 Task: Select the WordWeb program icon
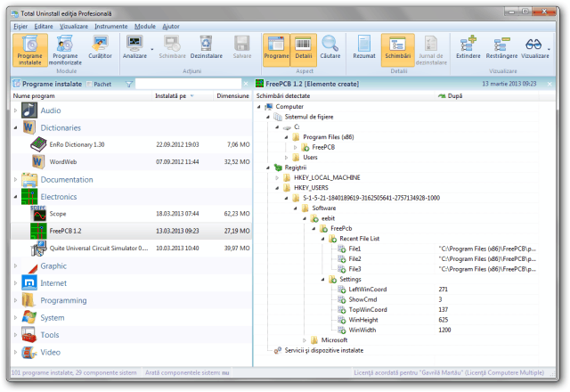[x=38, y=162]
